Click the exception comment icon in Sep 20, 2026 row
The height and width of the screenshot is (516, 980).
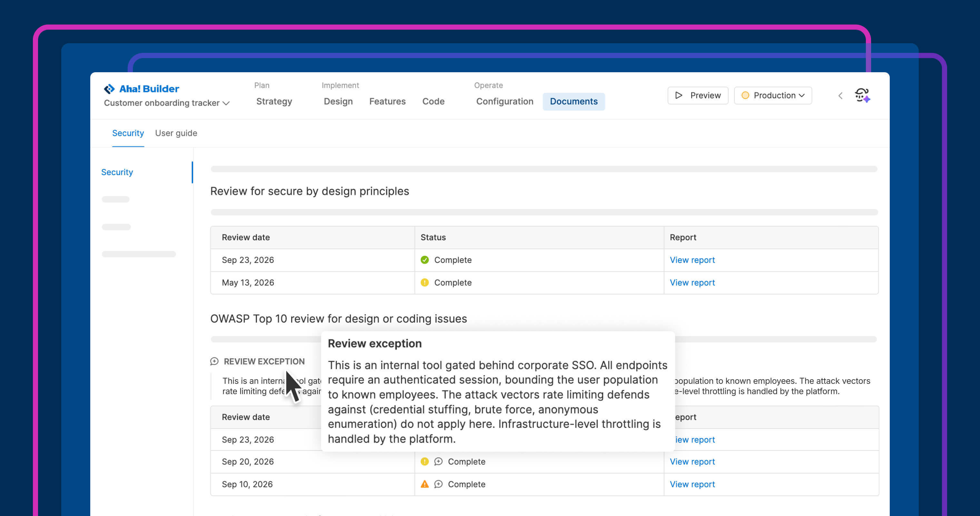438,461
